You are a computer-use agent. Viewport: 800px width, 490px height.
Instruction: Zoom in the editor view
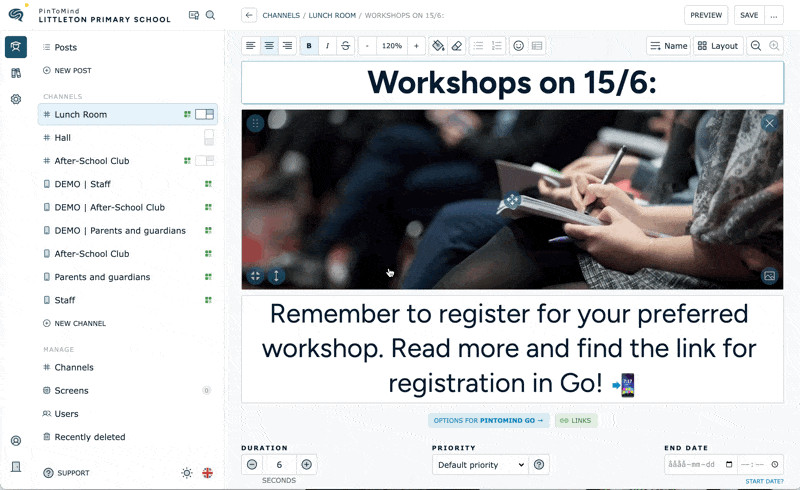click(774, 46)
